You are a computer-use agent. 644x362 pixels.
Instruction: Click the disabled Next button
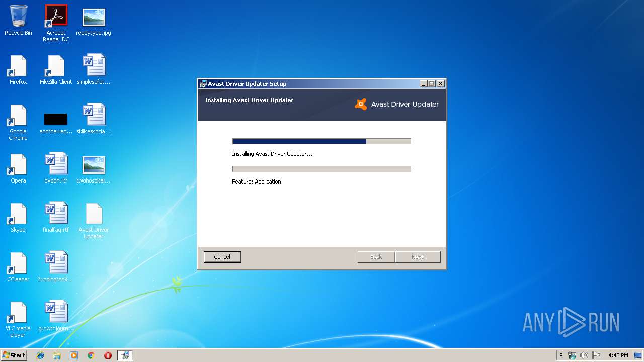pyautogui.click(x=418, y=257)
